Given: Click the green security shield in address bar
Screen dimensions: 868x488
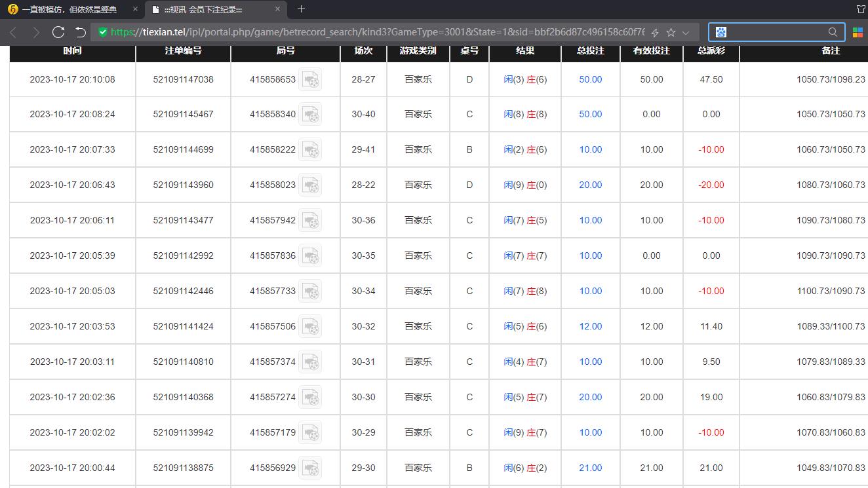Looking at the screenshot, I should [102, 32].
